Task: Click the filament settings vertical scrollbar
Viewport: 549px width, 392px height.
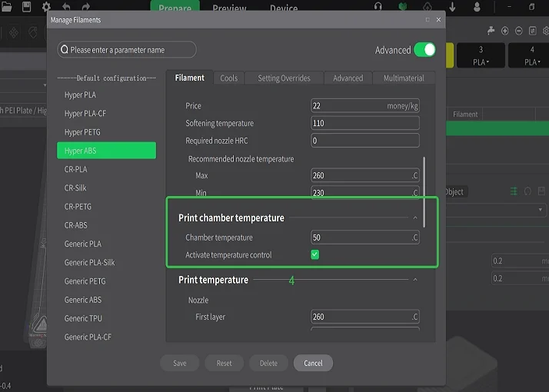Action: point(424,192)
